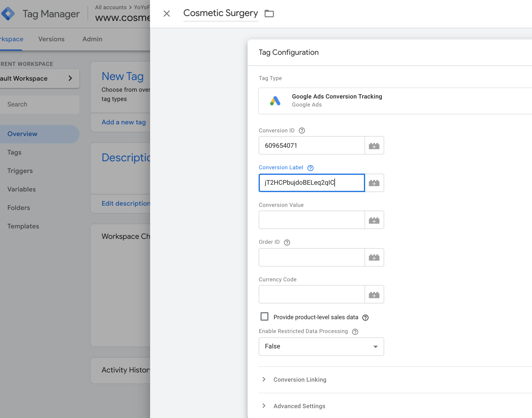Image resolution: width=532 pixels, height=418 pixels.
Task: Click into the Conversion Value input field
Action: point(312,220)
